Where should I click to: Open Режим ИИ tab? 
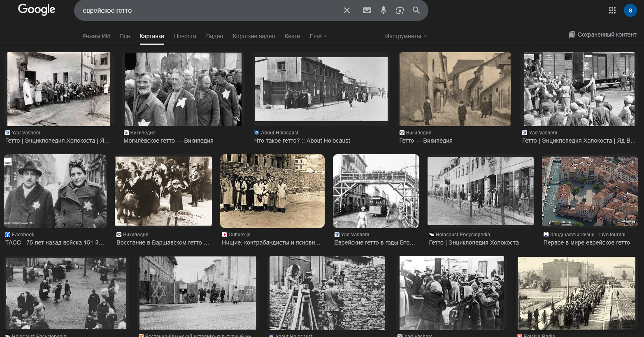(96, 36)
